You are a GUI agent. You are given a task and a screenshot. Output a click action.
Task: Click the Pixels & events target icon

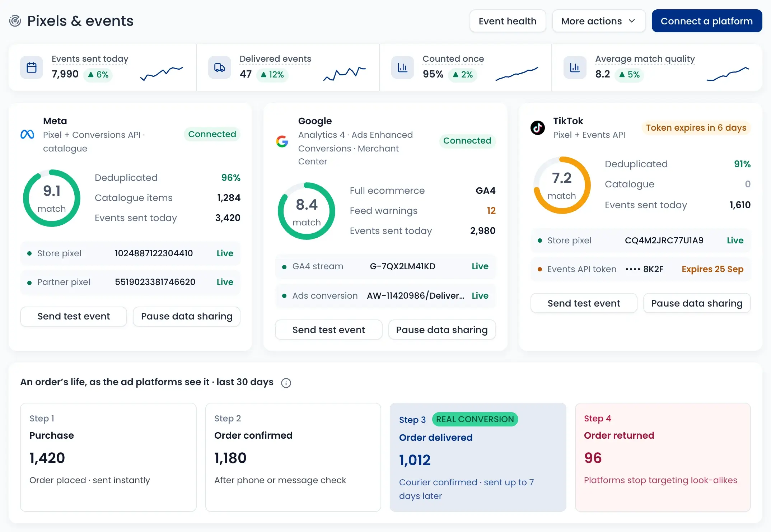[15, 21]
